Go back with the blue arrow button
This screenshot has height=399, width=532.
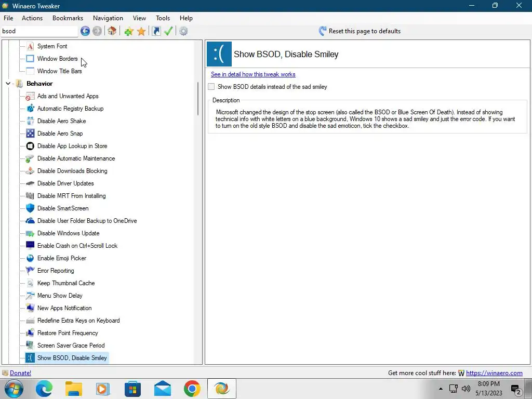click(85, 31)
